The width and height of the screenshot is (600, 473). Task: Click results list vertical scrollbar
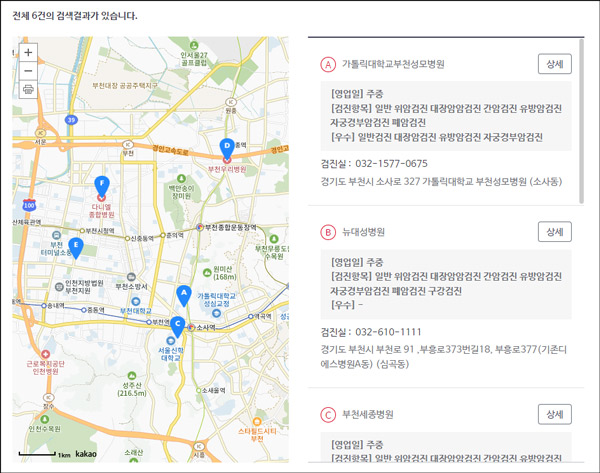point(581,121)
